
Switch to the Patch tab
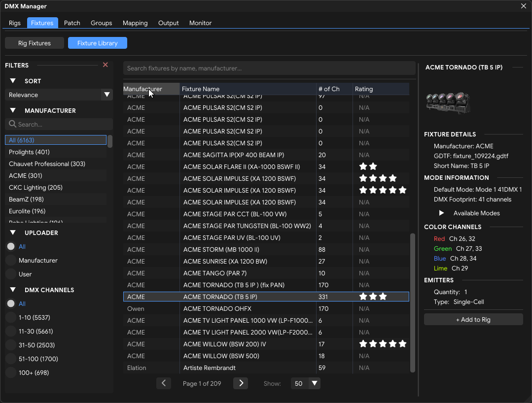pos(72,23)
